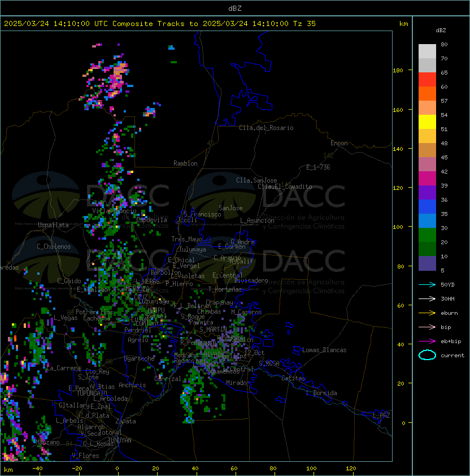This screenshot has height=476, width=470.
Task: Click the Divisadero map label
Action: pyautogui.click(x=251, y=280)
